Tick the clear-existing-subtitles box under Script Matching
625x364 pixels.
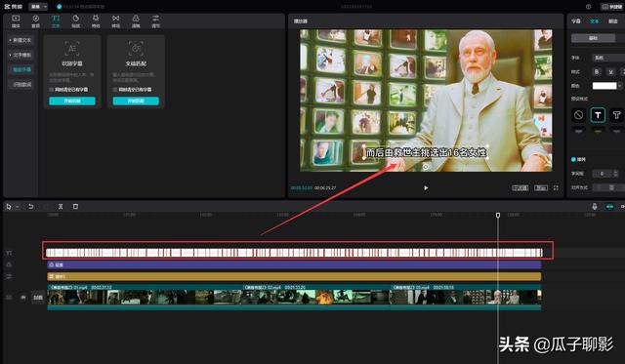(115, 90)
